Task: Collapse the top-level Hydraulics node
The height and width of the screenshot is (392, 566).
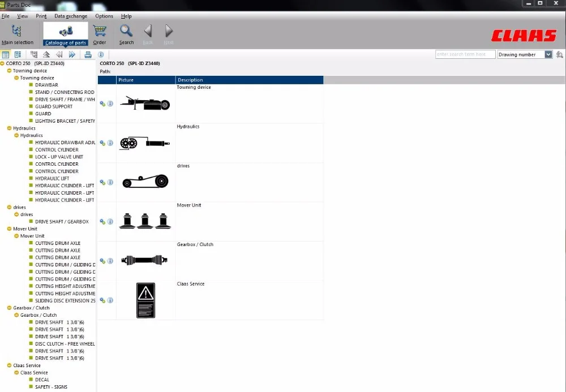Action: [10, 128]
